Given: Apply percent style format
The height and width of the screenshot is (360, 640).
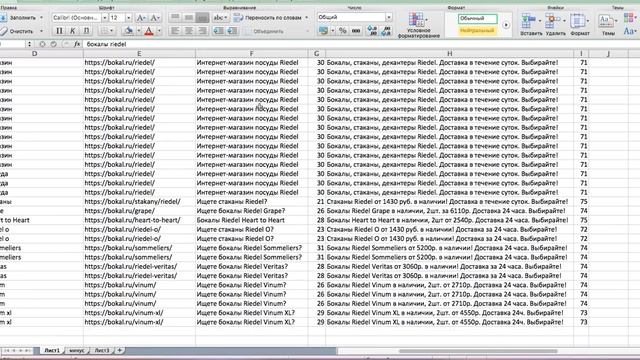Looking at the screenshot, I should (342, 31).
